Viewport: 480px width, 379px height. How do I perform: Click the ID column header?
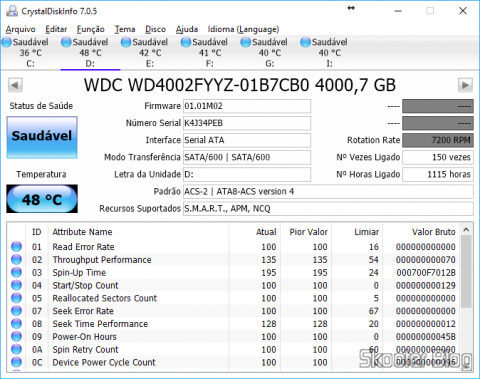click(x=37, y=232)
